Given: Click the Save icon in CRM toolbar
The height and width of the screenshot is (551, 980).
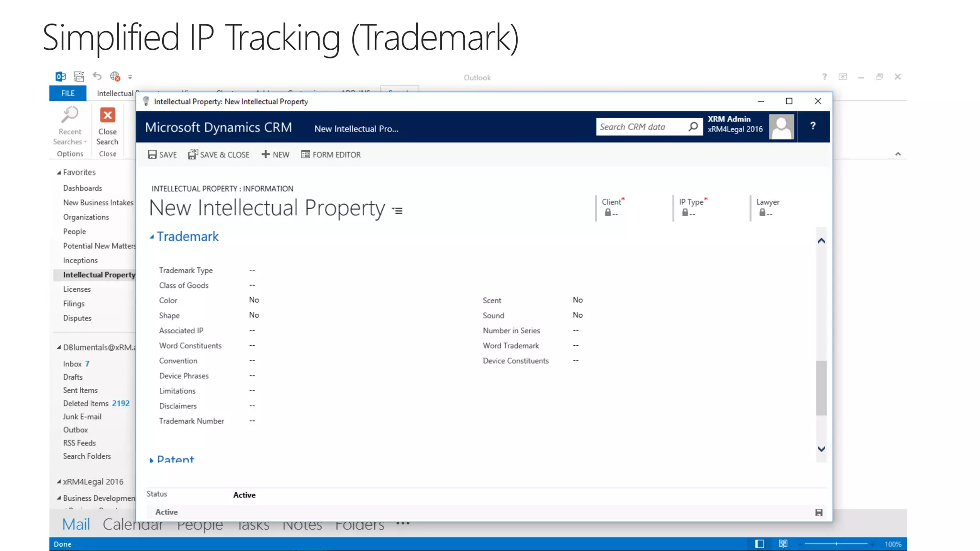Looking at the screenshot, I should pyautogui.click(x=152, y=154).
